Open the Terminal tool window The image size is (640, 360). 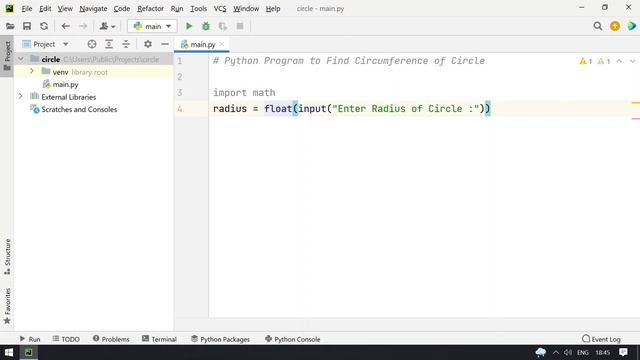click(159, 339)
